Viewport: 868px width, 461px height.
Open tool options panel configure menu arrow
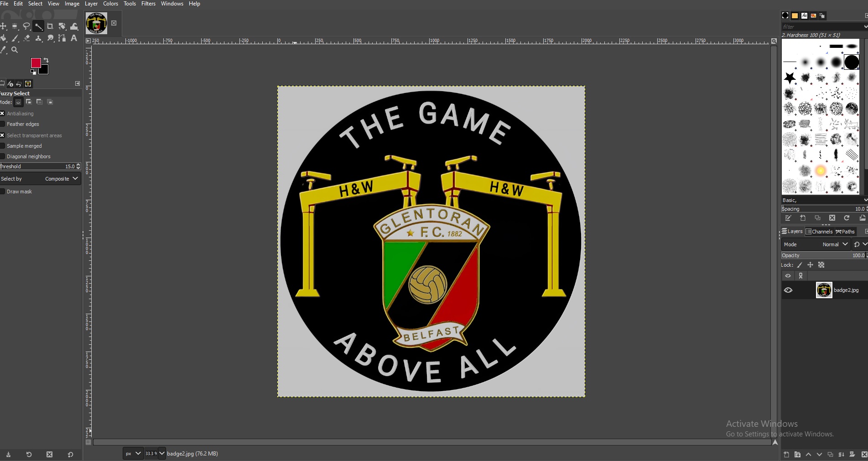[78, 83]
